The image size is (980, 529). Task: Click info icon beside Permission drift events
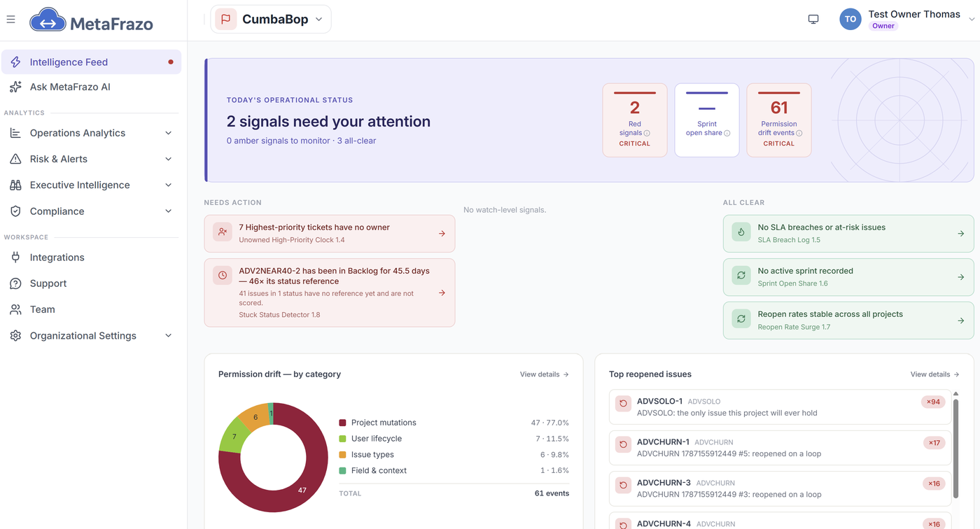799,133
